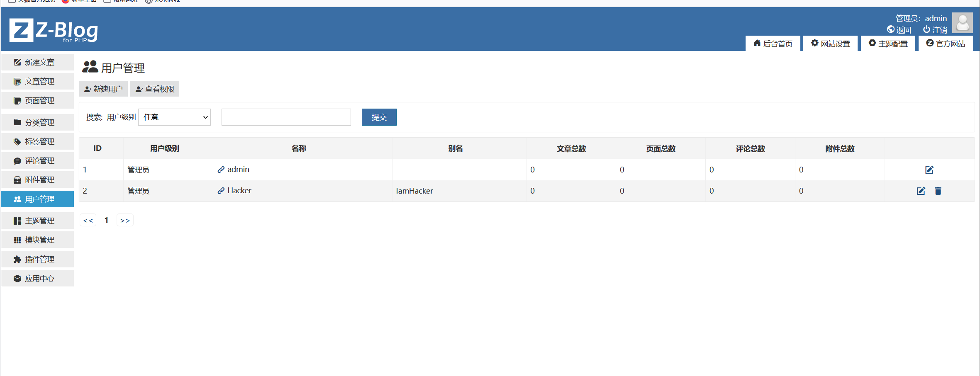The height and width of the screenshot is (376, 980).
Task: Switch to the 网站设置 tab
Action: tap(831, 44)
